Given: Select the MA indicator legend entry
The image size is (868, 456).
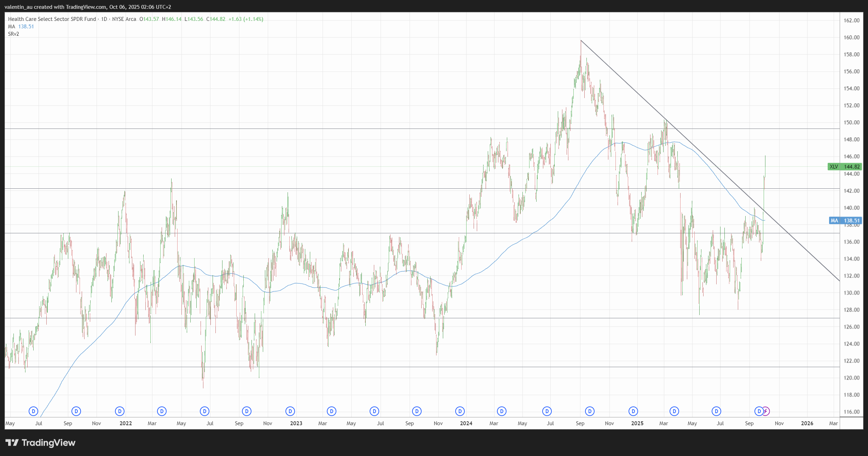Looking at the screenshot, I should pyautogui.click(x=12, y=27).
